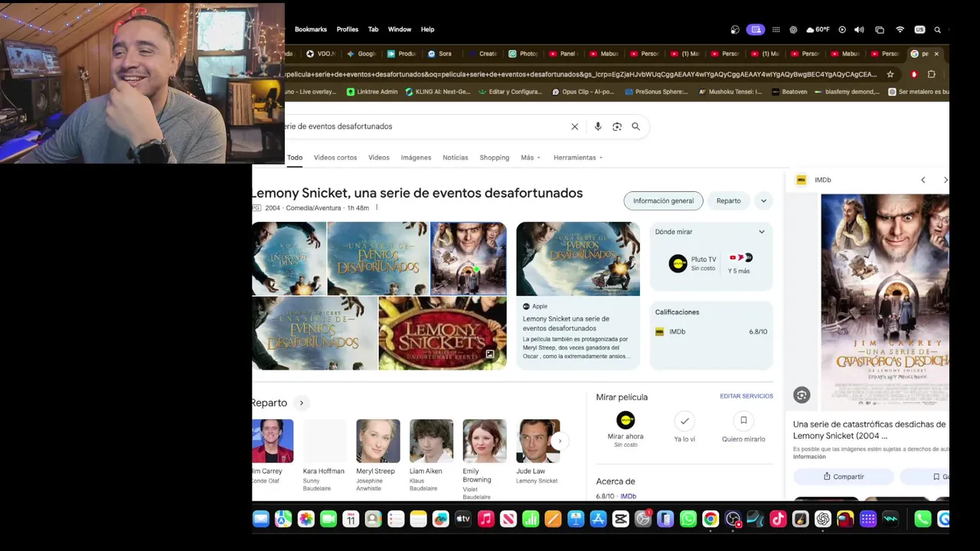The height and width of the screenshot is (551, 980).
Task: Show more cast with the carousel arrow
Action: [x=560, y=441]
